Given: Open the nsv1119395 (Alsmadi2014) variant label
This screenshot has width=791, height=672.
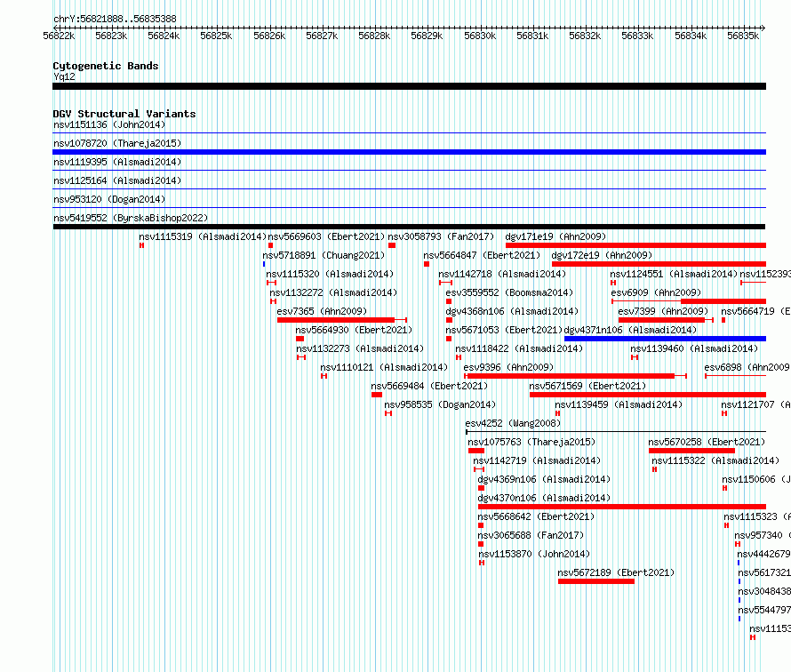Looking at the screenshot, I should click(x=117, y=162).
